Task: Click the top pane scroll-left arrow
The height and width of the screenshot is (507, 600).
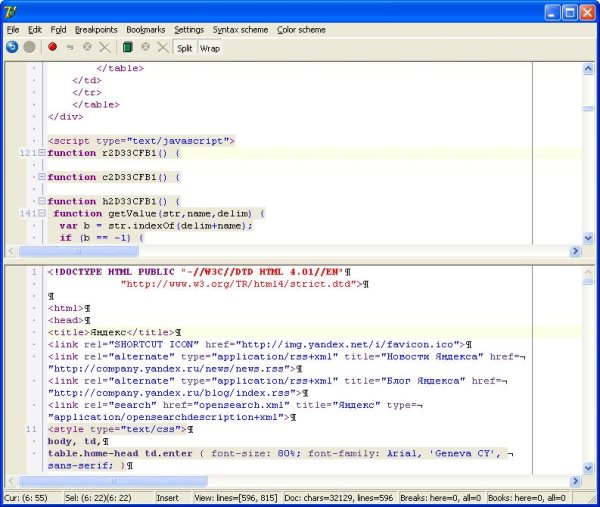Action: coord(11,251)
